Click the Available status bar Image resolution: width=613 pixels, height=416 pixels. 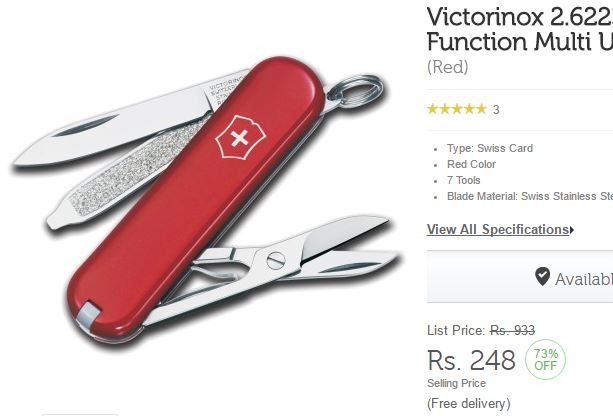tap(520, 276)
